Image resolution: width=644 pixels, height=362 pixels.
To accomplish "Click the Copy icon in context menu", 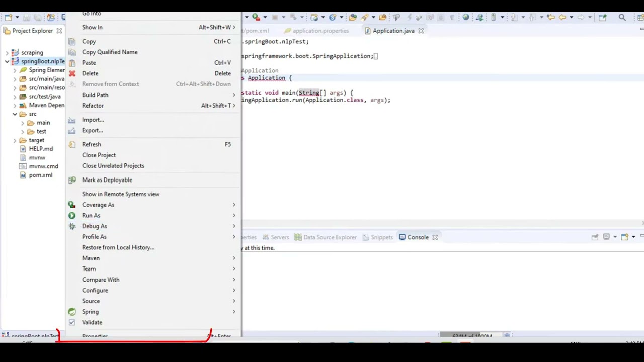I will pyautogui.click(x=72, y=41).
